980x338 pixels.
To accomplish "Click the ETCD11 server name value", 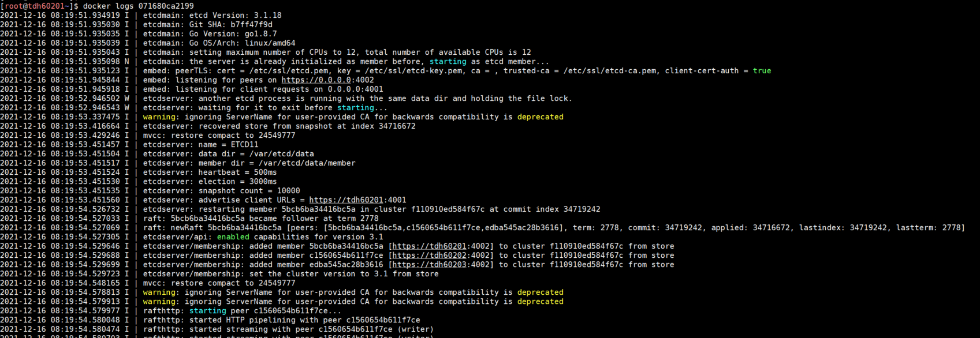I will pyautogui.click(x=244, y=145).
